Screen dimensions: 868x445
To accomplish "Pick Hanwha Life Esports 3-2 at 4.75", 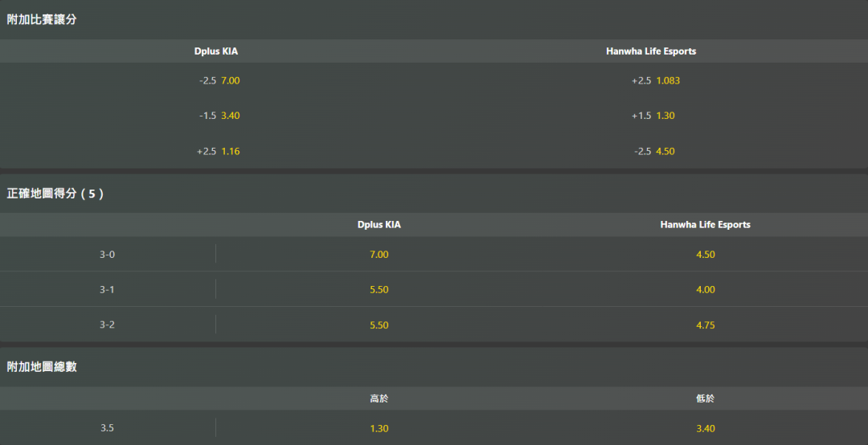I will 706,325.
